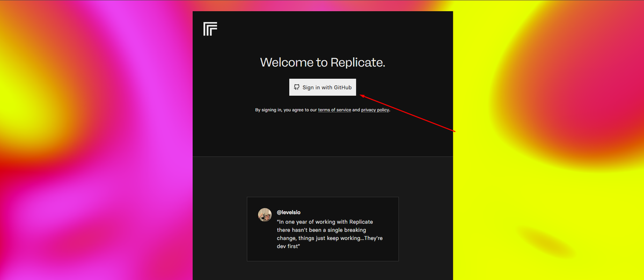Click the @levelsio profile avatar

pos(265,215)
